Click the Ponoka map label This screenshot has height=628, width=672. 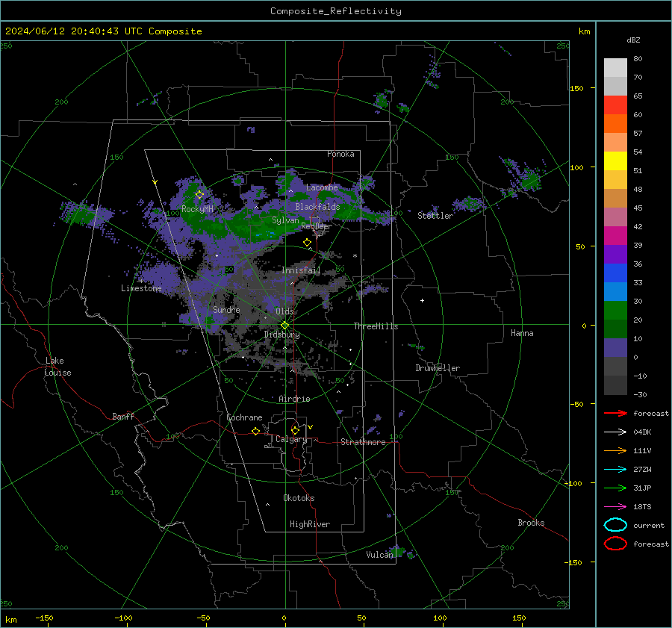[x=340, y=154]
